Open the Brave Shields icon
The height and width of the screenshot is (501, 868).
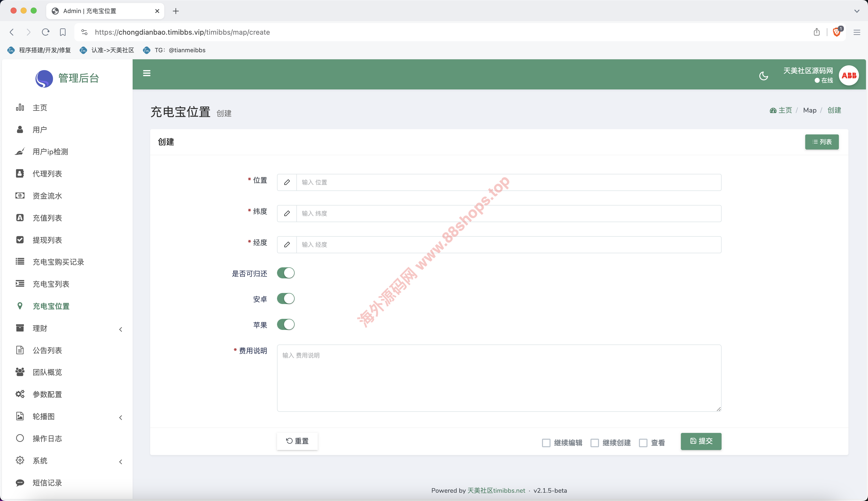[x=836, y=32]
